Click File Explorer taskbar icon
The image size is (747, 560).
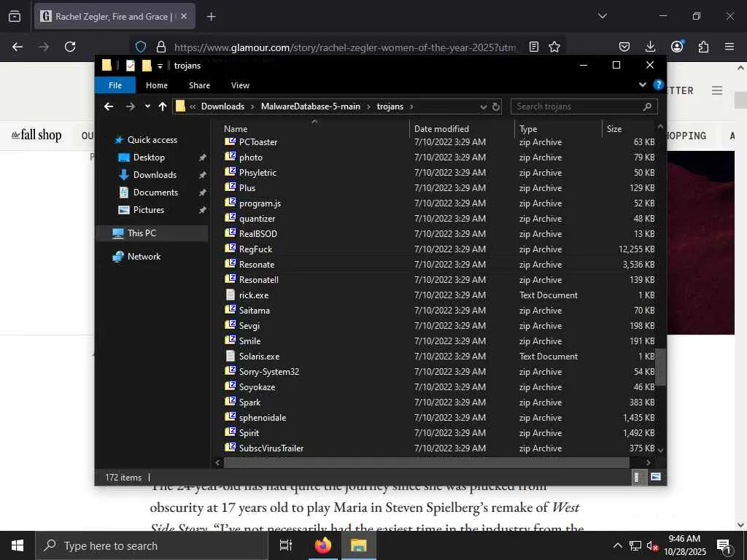pyautogui.click(x=359, y=545)
